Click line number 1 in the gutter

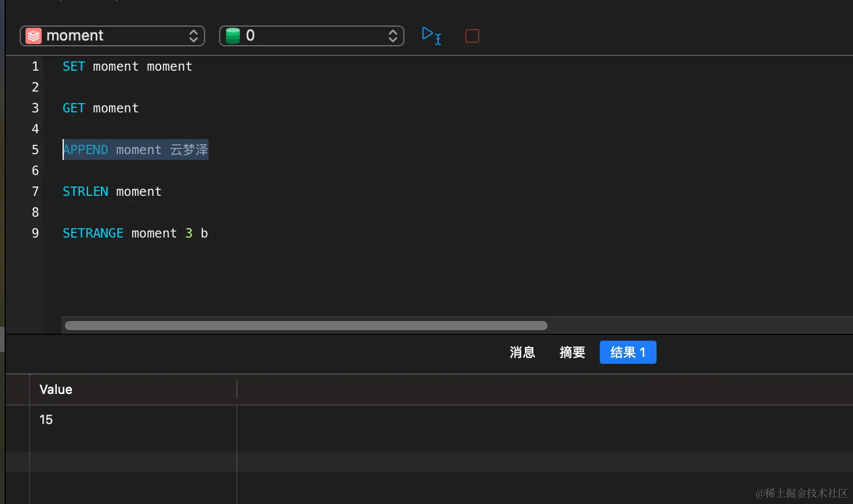35,67
